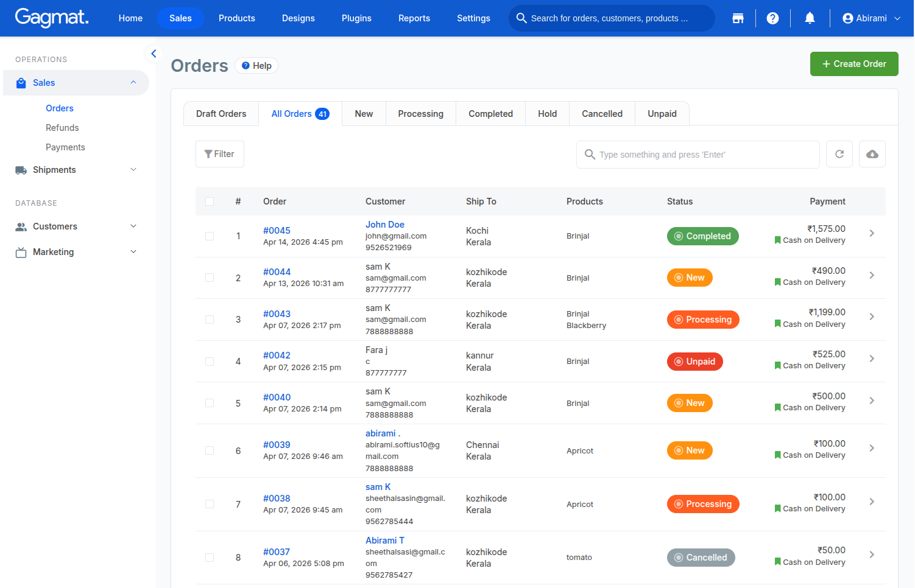The image size is (915, 588).
Task: Download orders via cloud icon
Action: [872, 154]
